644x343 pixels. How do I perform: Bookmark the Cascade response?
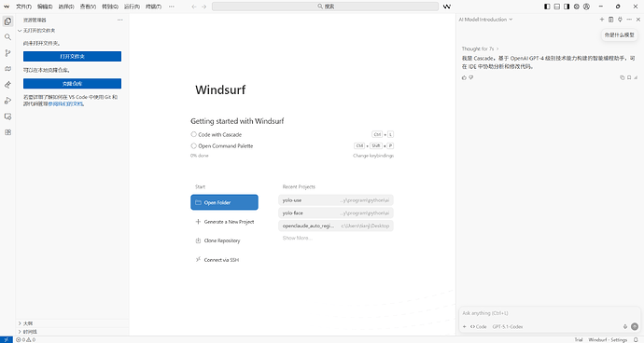629,77
